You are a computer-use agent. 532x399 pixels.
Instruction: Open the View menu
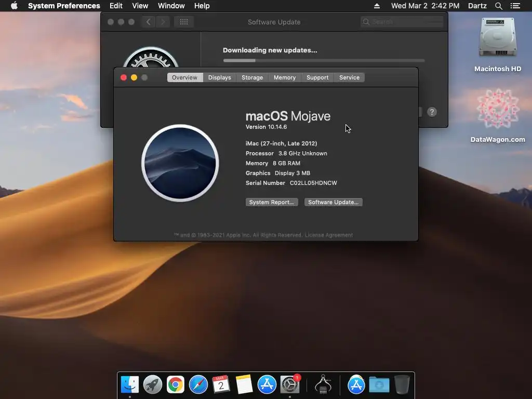click(140, 6)
